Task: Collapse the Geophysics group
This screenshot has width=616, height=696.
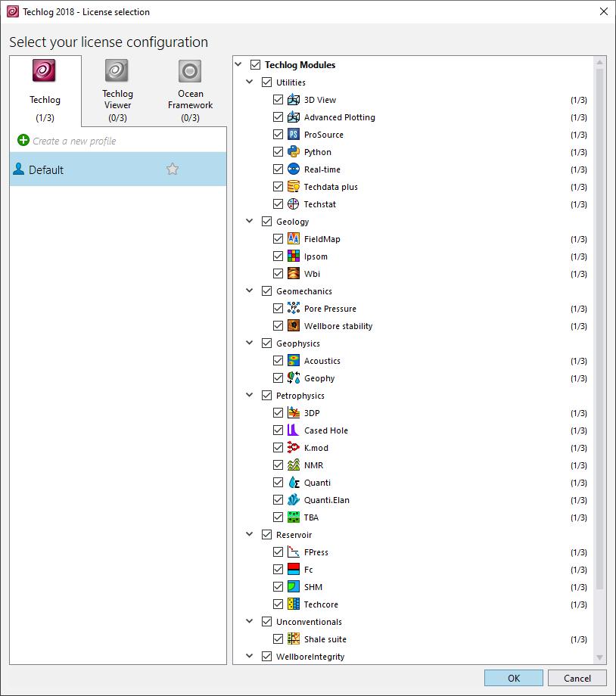Action: 250,343
